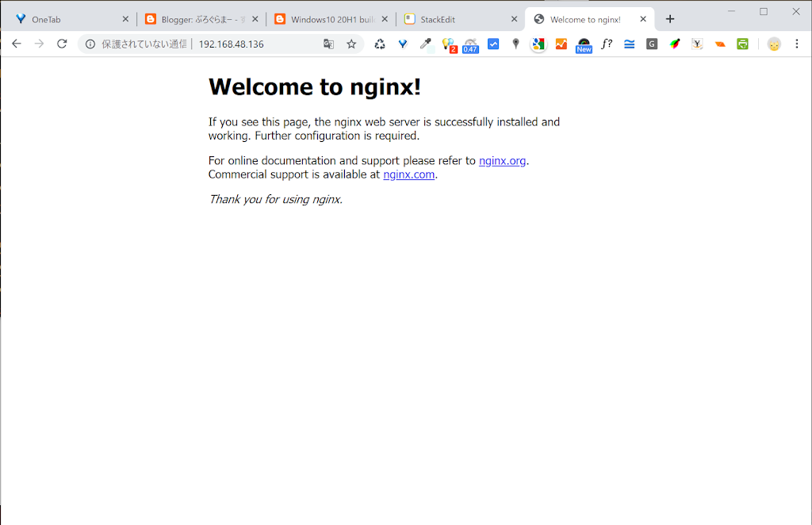The width and height of the screenshot is (812, 525).
Task: Click the Welcome to nginx! heading
Action: click(x=314, y=86)
